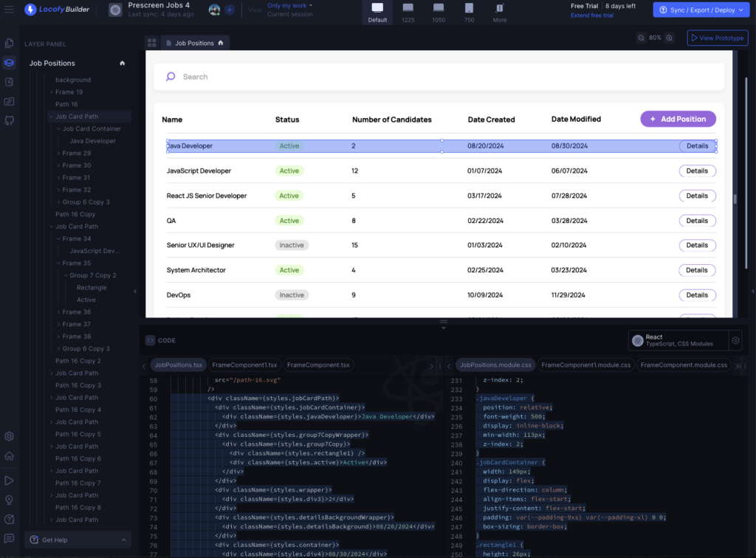This screenshot has height=558, width=756.
Task: Click the View Prototype button
Action: [x=717, y=38]
